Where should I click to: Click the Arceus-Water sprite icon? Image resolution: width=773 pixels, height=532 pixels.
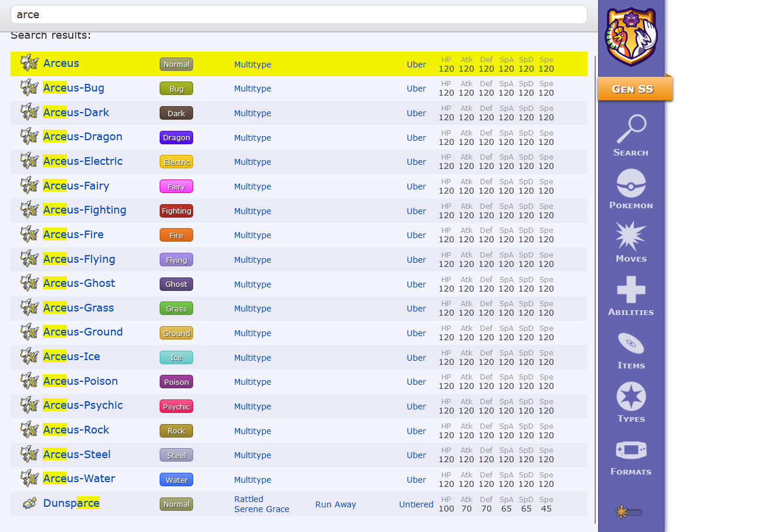(29, 478)
